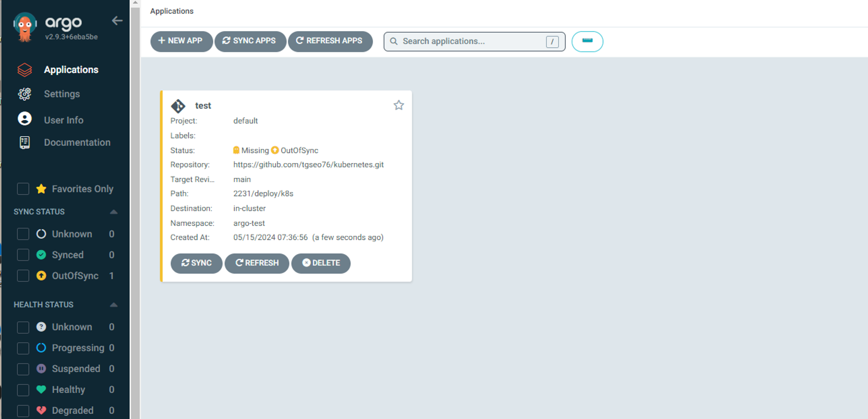Click the git source icon on test card
This screenshot has height=419, width=868.
pyautogui.click(x=178, y=106)
